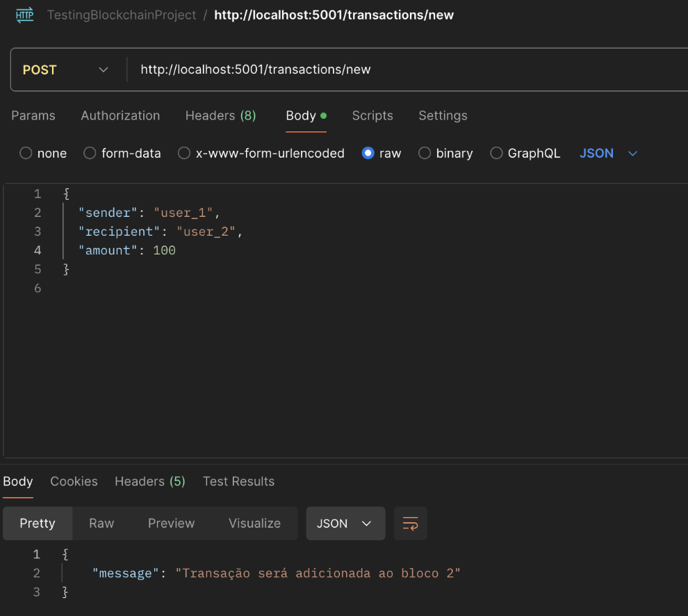Click the "sender" key in request body
Viewport: 688px width, 616px height.
(x=108, y=213)
